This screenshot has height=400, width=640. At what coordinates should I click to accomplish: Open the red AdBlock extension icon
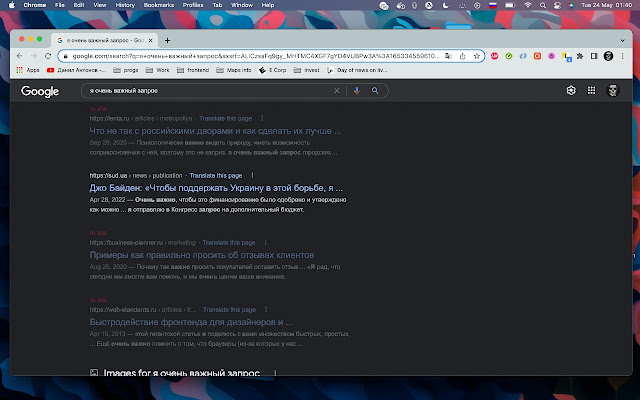pyautogui.click(x=494, y=56)
